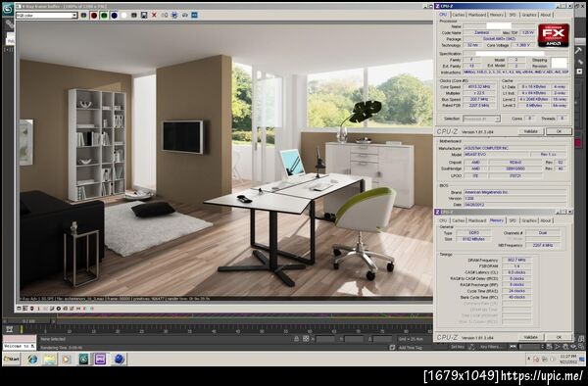The width and height of the screenshot is (588, 386).
Task: Click Add Time Tag in status bar
Action: click(x=411, y=348)
